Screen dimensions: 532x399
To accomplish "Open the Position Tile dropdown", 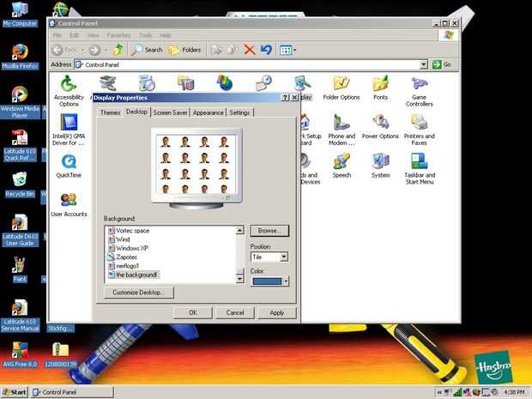I will 269,257.
